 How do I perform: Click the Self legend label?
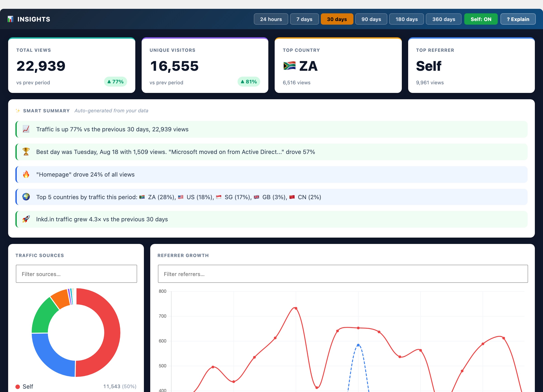28,387
